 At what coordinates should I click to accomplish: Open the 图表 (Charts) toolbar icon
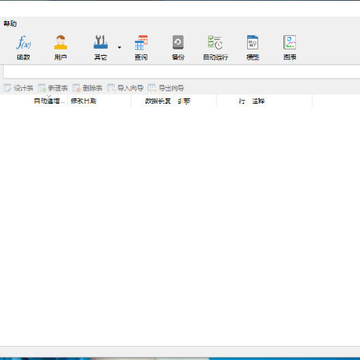(x=290, y=48)
